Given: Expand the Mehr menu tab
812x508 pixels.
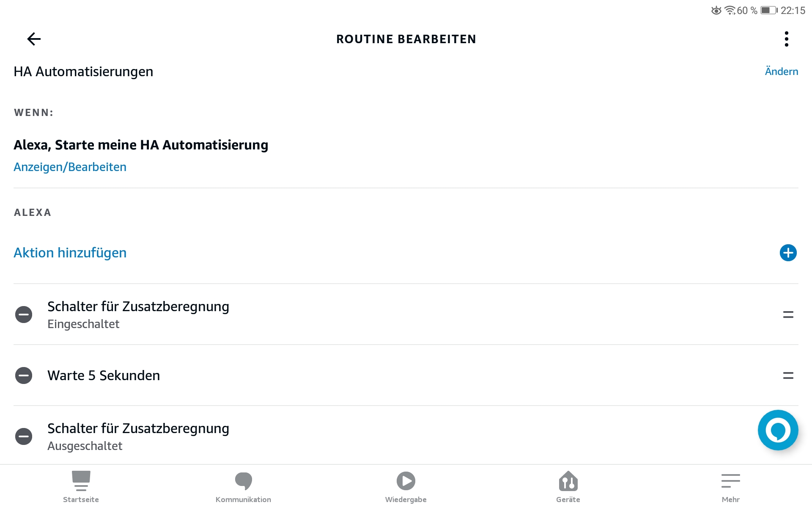Looking at the screenshot, I should click(x=730, y=487).
